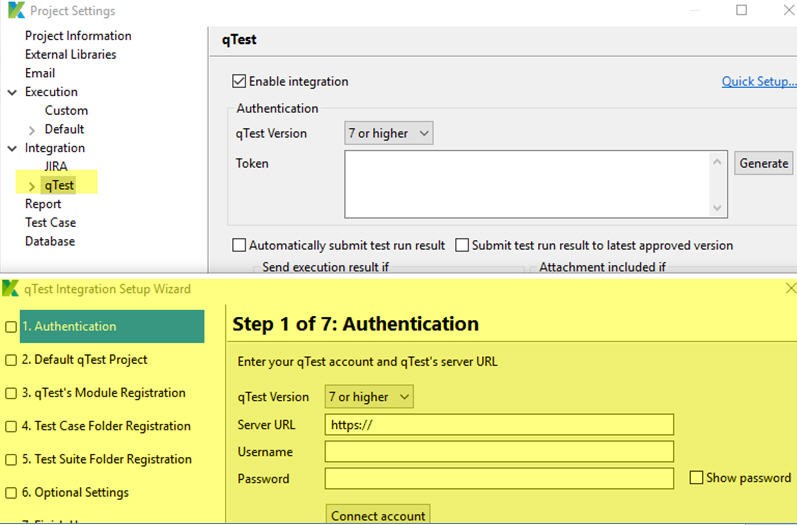This screenshot has width=797, height=525.
Task: Open qTest Version dropdown in Setup Wizard
Action: [x=369, y=397]
